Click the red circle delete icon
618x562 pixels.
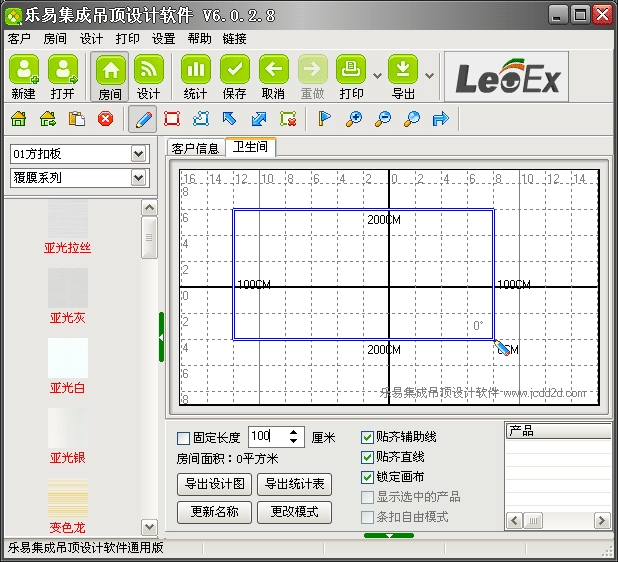[x=105, y=119]
